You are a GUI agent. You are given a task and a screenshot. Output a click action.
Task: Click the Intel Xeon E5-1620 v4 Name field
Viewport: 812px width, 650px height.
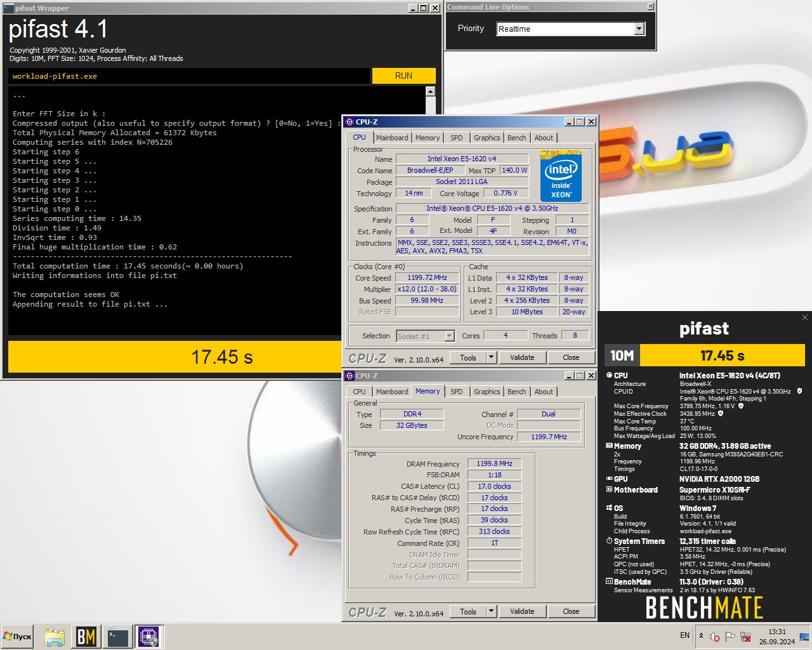(462, 159)
